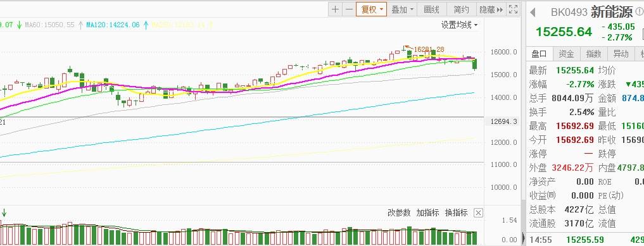Click 换手 value 2.54%
This screenshot has height=246, width=644.
(x=581, y=113)
